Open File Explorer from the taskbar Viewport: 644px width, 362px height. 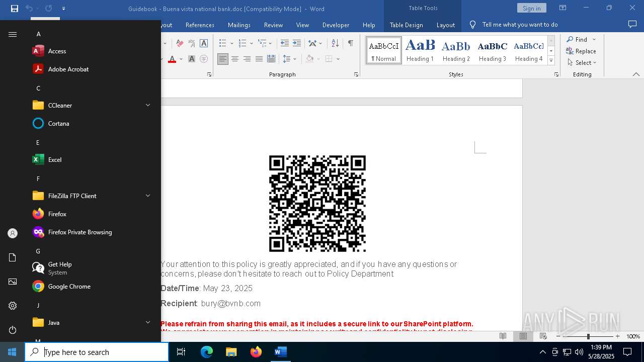click(231, 352)
